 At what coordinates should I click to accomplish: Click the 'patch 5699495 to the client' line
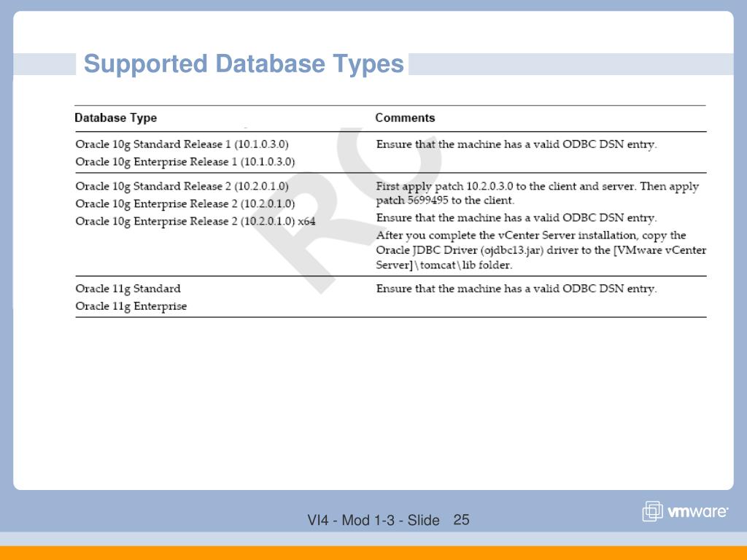coord(445,201)
